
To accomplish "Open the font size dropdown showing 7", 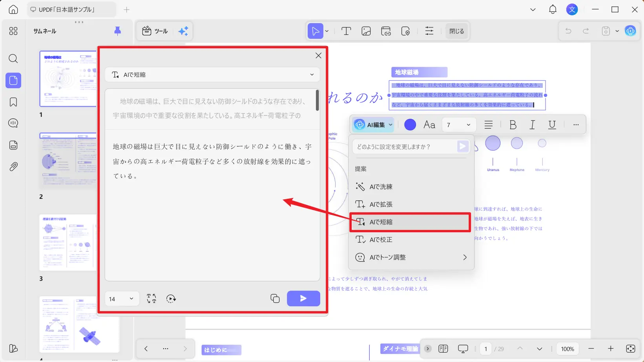I will coord(458,124).
